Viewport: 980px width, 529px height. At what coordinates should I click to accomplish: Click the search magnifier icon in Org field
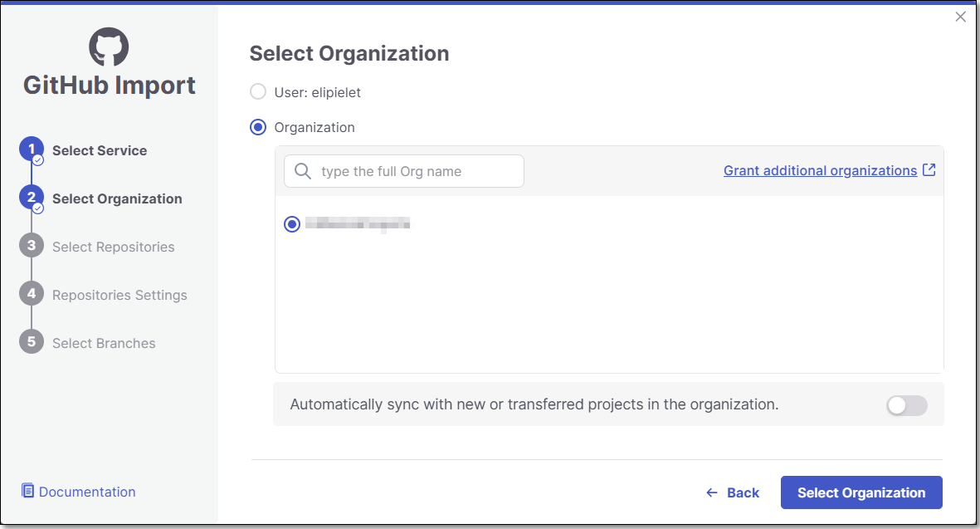click(303, 171)
